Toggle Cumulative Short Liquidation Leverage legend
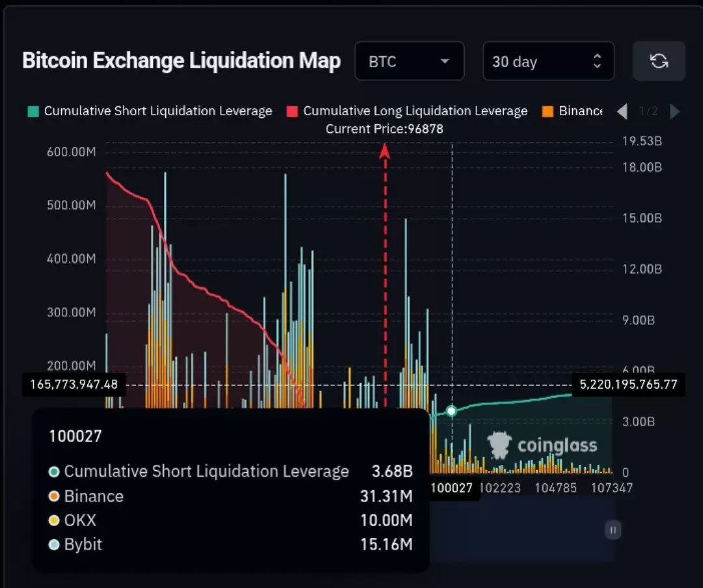The height and width of the screenshot is (588, 703). click(x=150, y=111)
